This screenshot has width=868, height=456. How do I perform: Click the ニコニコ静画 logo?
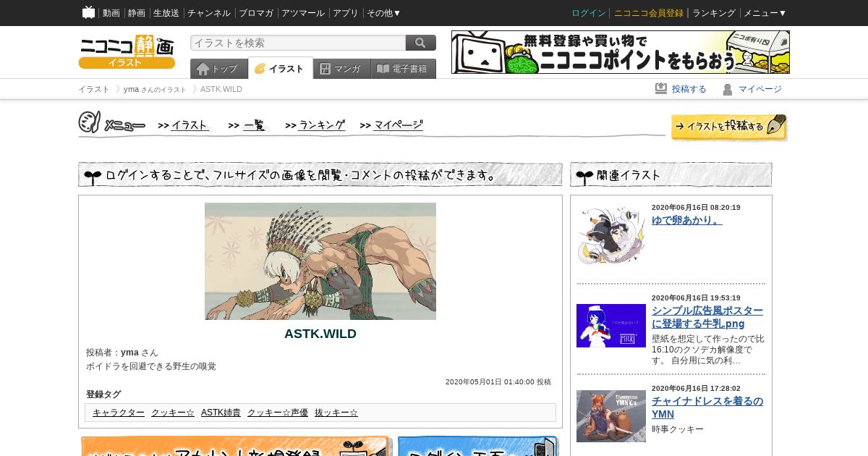[x=127, y=51]
